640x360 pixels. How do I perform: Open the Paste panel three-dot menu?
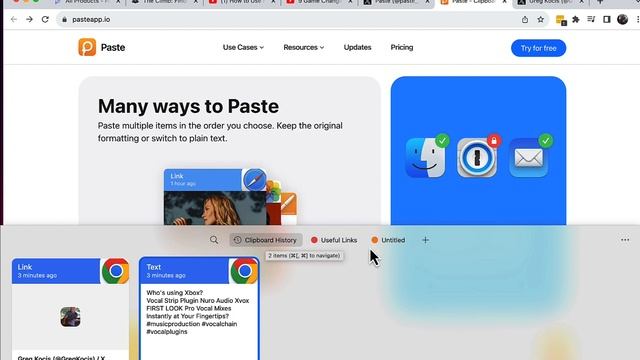(625, 240)
